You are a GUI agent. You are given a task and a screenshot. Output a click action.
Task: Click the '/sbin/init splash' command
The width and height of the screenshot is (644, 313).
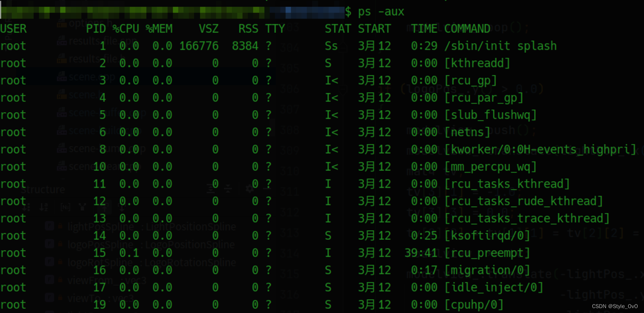point(500,46)
